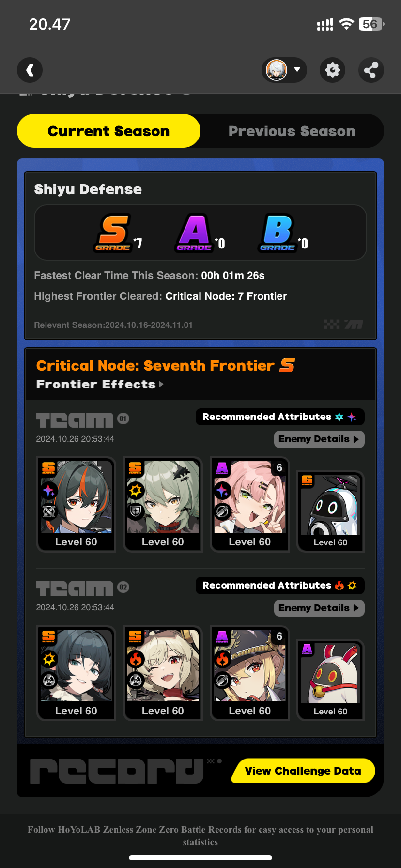The width and height of the screenshot is (401, 868).
Task: Expand Frontier Effects details
Action: [100, 384]
